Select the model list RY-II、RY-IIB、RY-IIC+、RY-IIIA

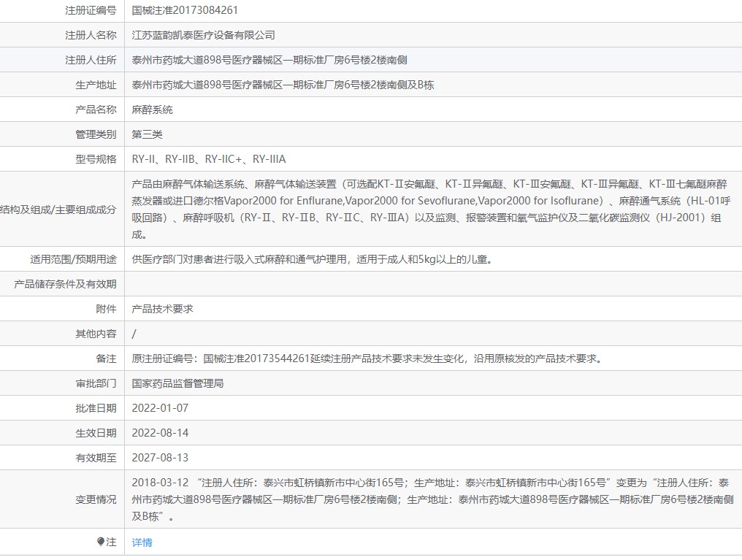point(209,159)
